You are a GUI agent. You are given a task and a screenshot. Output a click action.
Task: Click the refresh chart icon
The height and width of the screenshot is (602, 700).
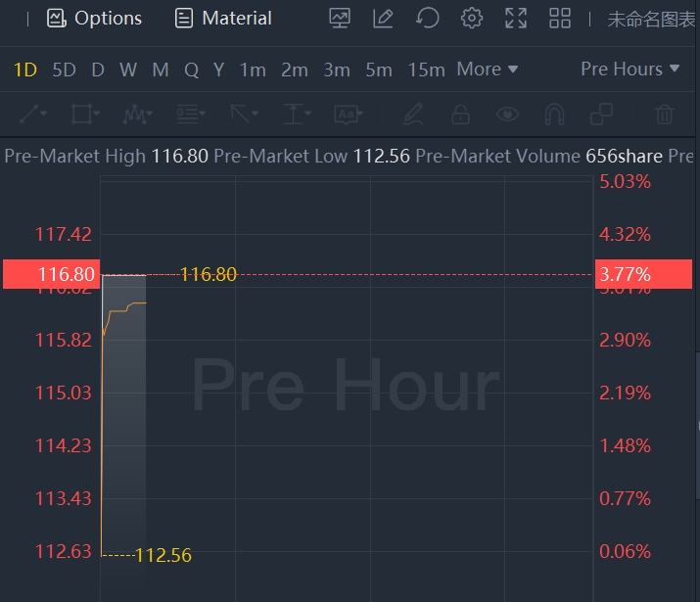point(427,18)
